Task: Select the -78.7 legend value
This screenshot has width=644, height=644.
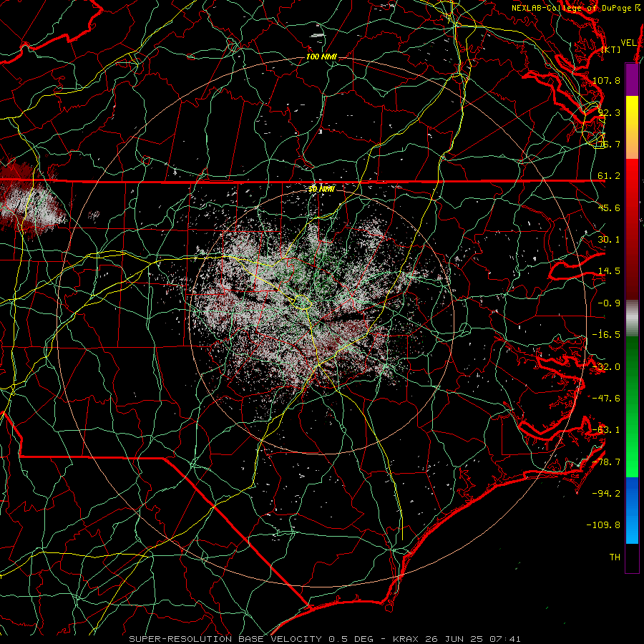Action: [606, 462]
